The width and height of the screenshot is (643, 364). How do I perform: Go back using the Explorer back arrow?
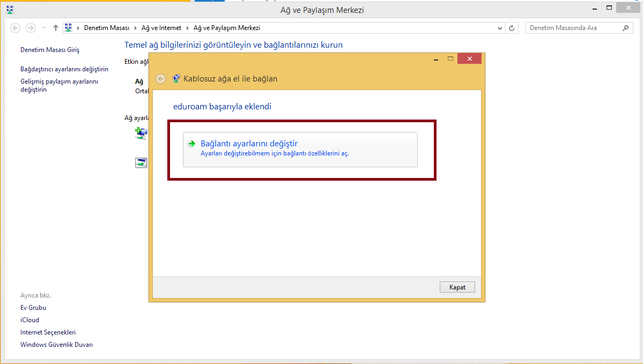pos(16,28)
